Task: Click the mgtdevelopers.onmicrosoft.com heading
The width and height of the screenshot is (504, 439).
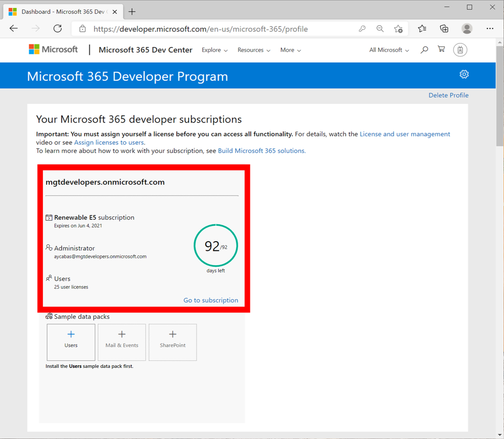Action: pos(105,182)
